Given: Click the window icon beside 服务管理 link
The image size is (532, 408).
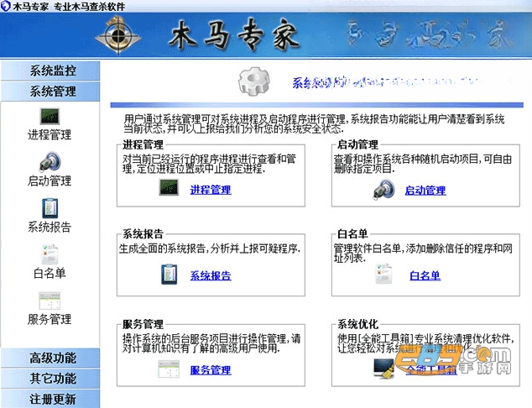Looking at the screenshot, I should click(x=169, y=369).
